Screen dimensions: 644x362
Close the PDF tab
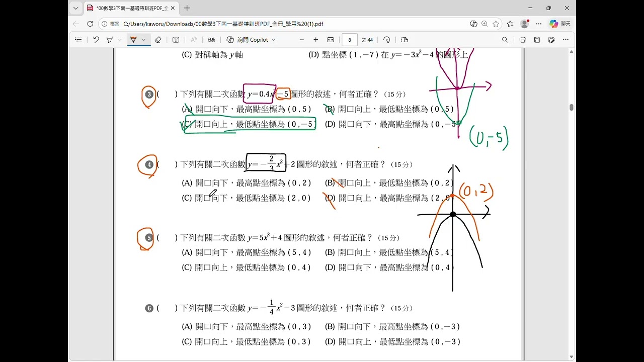click(x=173, y=8)
